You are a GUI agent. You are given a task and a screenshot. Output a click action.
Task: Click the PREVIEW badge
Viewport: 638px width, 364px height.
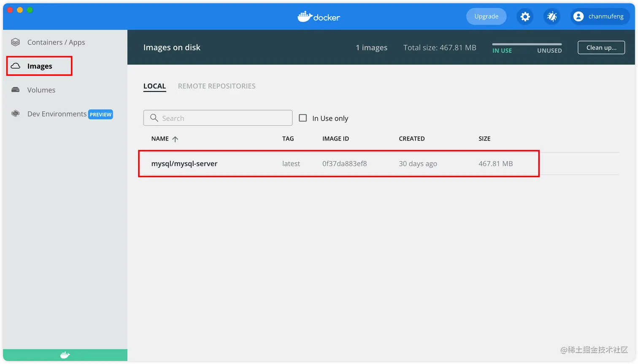click(x=100, y=114)
